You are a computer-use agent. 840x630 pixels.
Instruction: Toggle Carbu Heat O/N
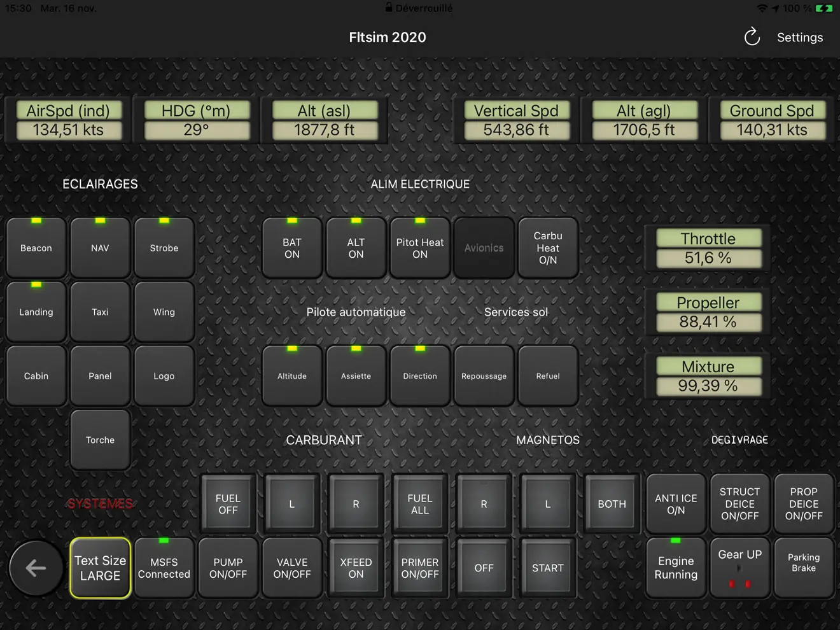(548, 248)
